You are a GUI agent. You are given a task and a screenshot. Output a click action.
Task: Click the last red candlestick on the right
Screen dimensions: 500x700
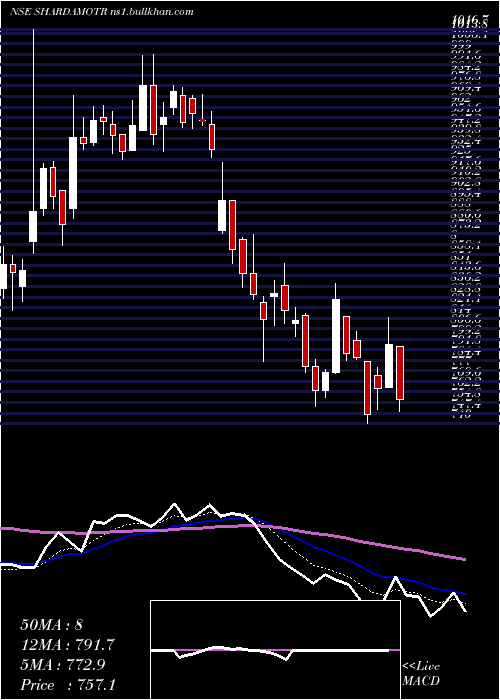[400, 379]
